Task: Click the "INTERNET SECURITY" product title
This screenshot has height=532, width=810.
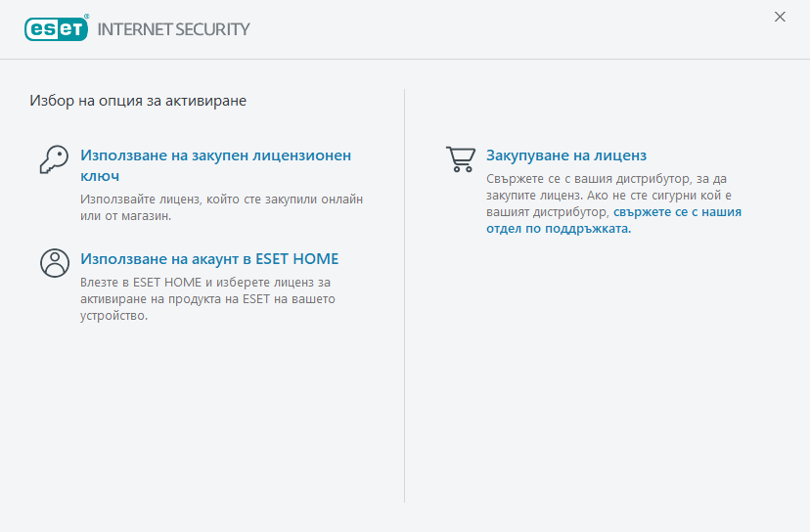Action: [173, 29]
